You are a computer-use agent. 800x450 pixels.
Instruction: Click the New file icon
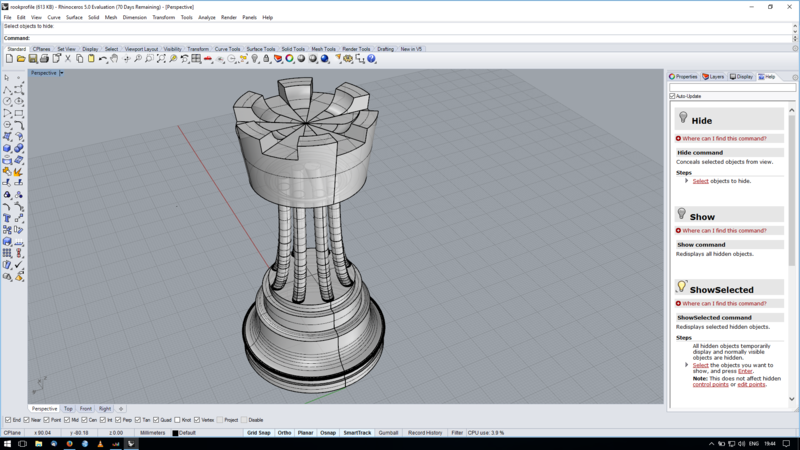click(9, 59)
